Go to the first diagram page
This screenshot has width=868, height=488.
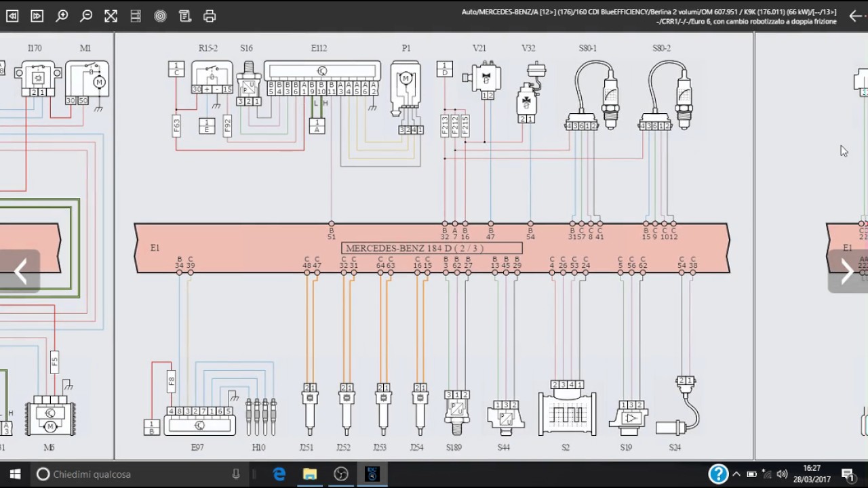point(12,16)
